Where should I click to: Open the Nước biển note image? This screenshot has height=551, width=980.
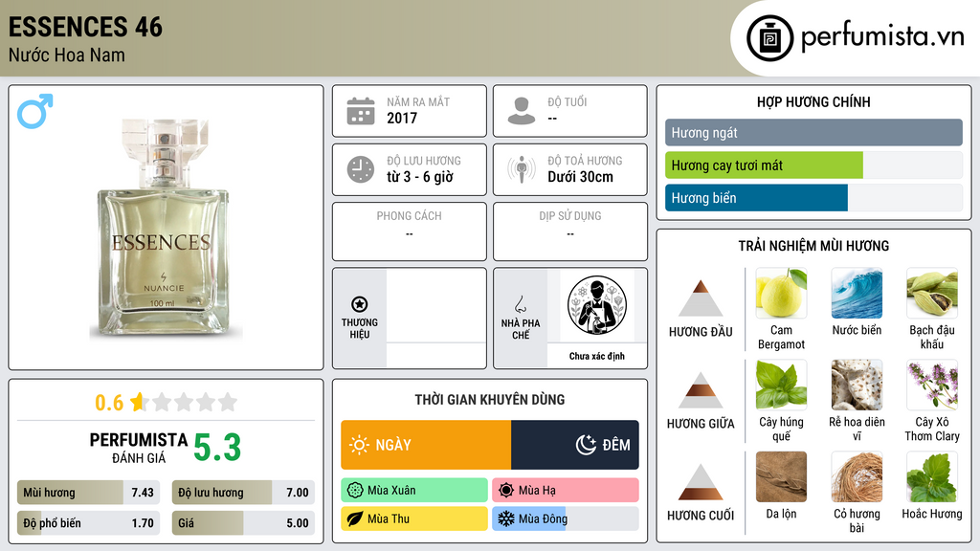click(857, 293)
